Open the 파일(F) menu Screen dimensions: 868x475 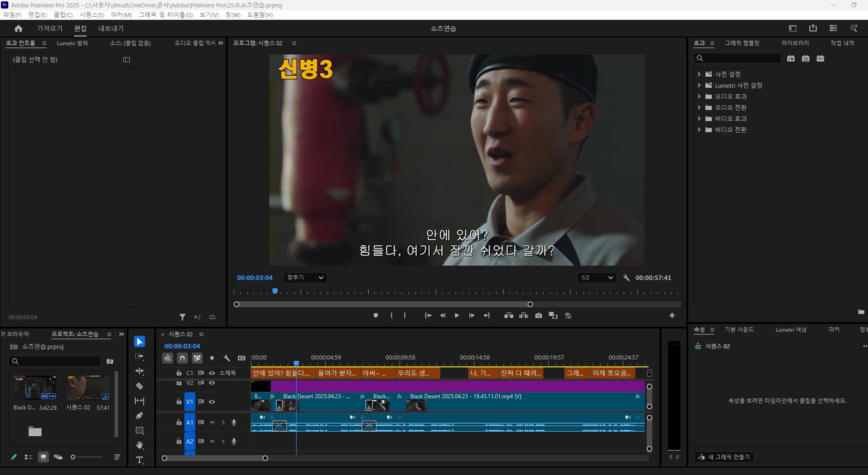[x=12, y=15]
